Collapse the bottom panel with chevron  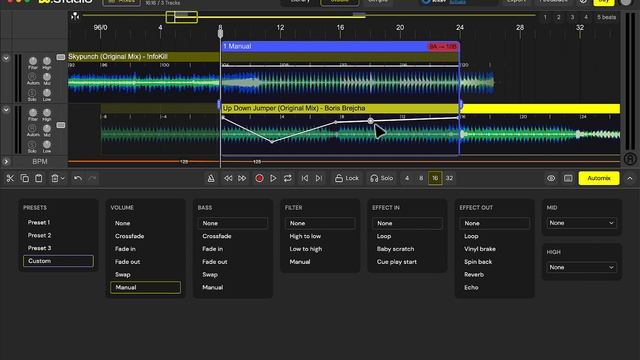coord(630,178)
